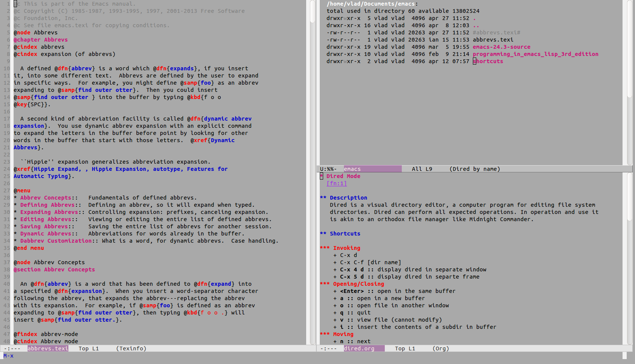Click the M-x minibuffer prompt
Viewport: 635px width, 364px height.
click(x=8, y=356)
